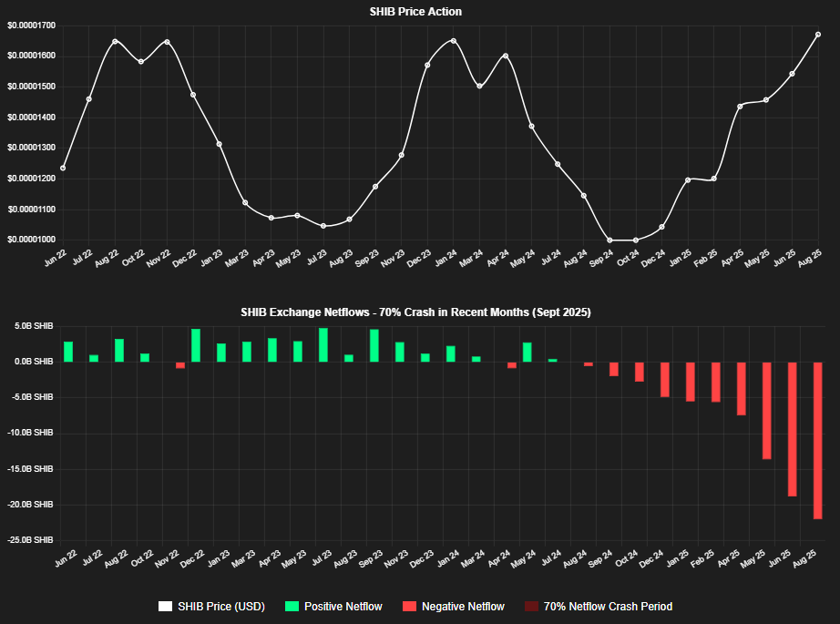Click the -10.0B SHIB netflow axis label

31,433
